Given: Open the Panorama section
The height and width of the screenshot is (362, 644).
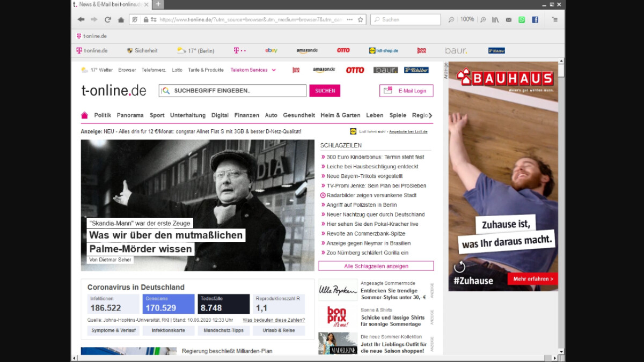Looking at the screenshot, I should [x=130, y=115].
